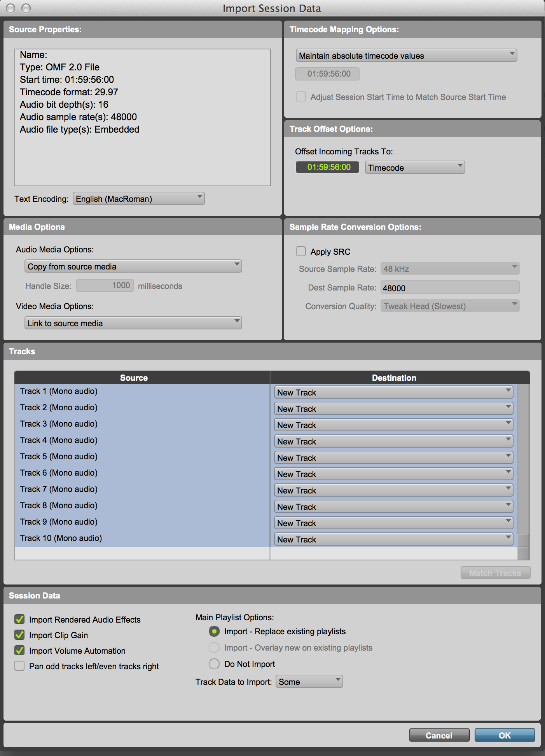
Task: Click the Destination column header
Action: coord(400,378)
